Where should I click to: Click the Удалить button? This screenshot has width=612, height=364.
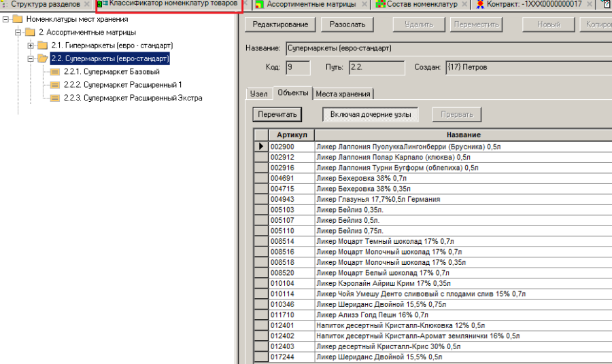(419, 24)
